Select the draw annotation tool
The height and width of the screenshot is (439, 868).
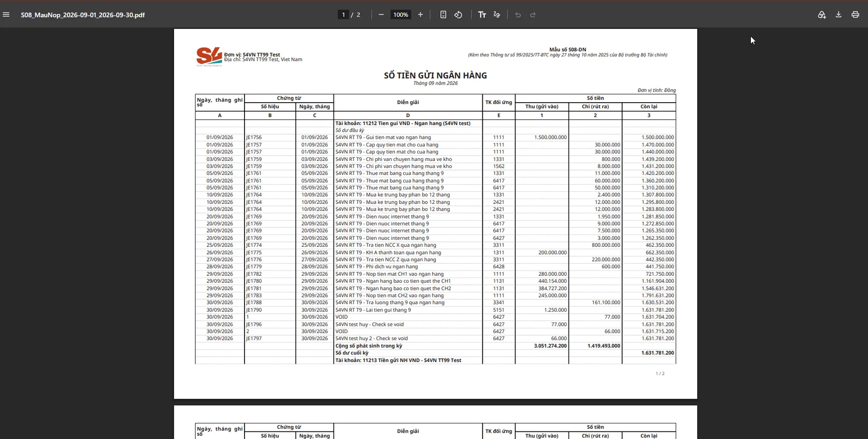point(497,15)
